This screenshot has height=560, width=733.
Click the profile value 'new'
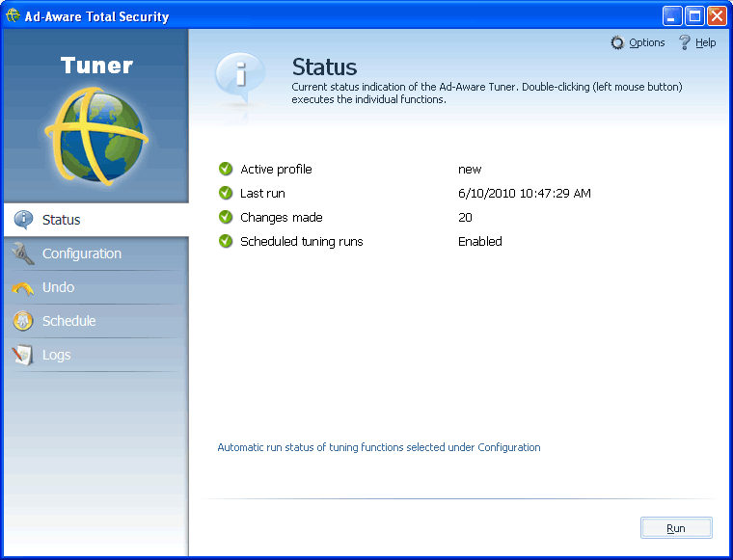(470, 169)
